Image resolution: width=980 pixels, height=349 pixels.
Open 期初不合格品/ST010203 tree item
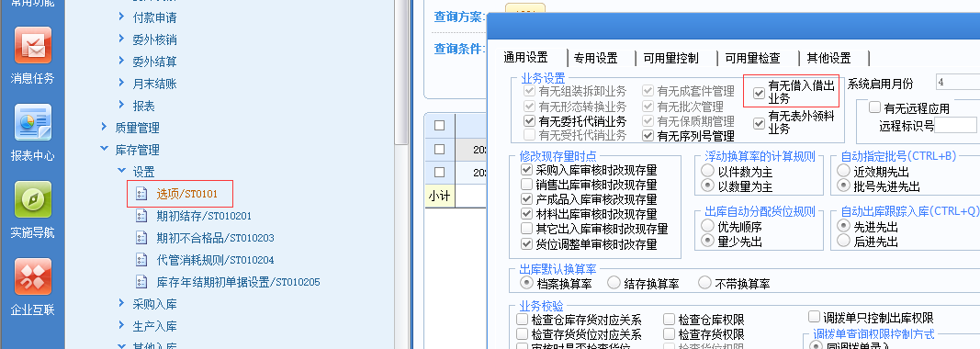[x=215, y=238]
